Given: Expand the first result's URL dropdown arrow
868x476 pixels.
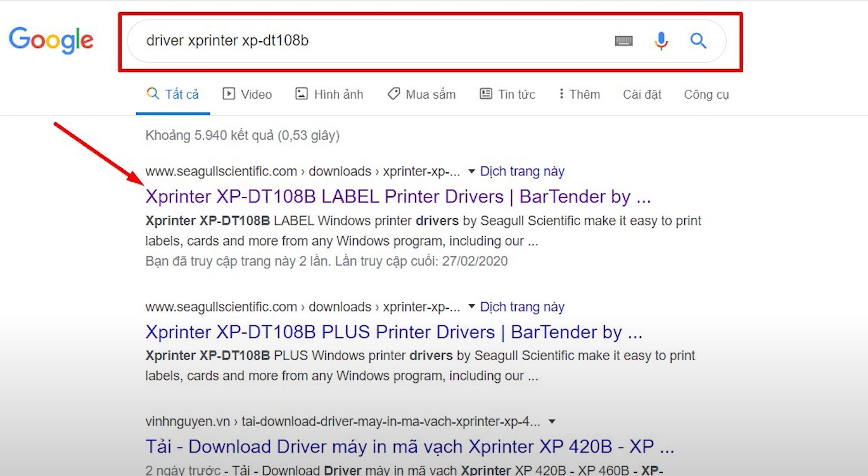Looking at the screenshot, I should click(471, 172).
